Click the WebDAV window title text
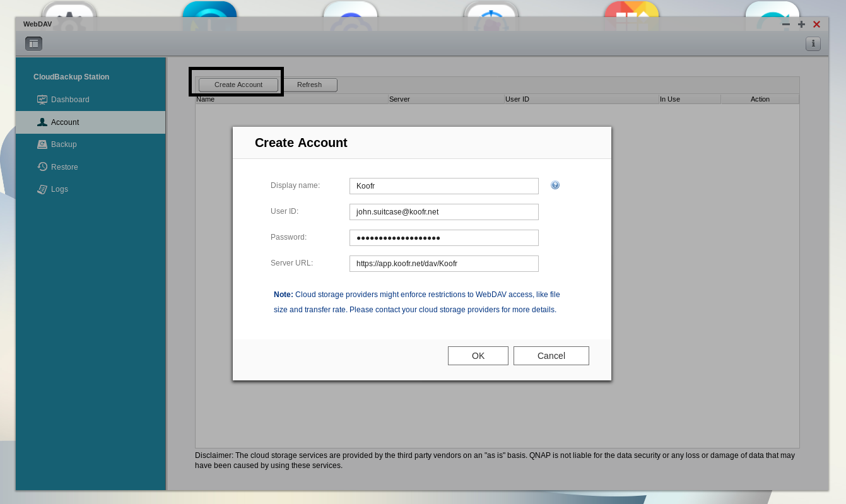 coord(37,24)
